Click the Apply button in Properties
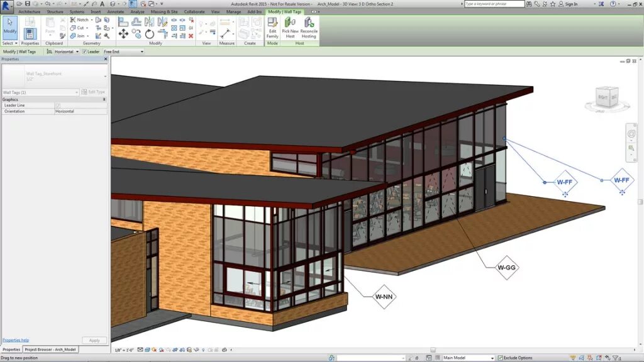This screenshot has height=362, width=644. point(94,339)
